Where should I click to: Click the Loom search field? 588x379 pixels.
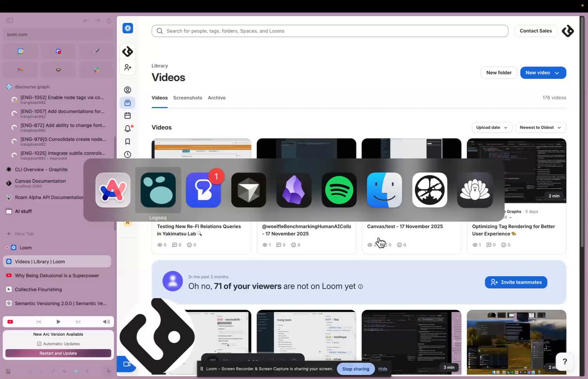(330, 31)
